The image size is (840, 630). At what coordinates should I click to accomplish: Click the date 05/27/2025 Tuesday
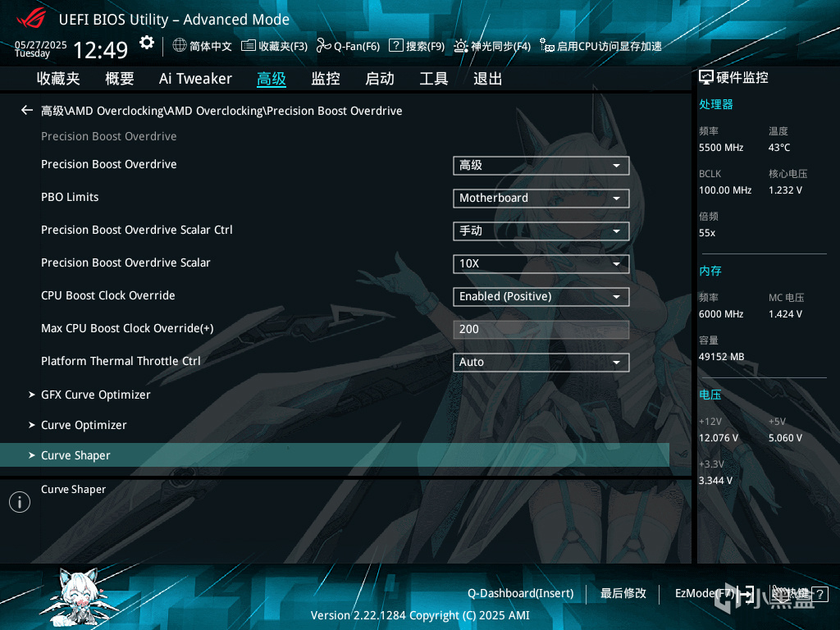[41, 48]
